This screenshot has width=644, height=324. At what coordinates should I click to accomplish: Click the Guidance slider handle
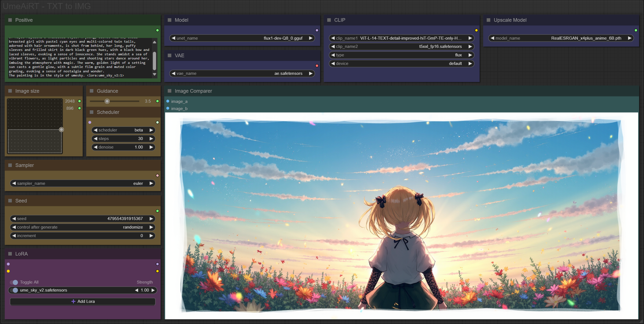tap(107, 101)
